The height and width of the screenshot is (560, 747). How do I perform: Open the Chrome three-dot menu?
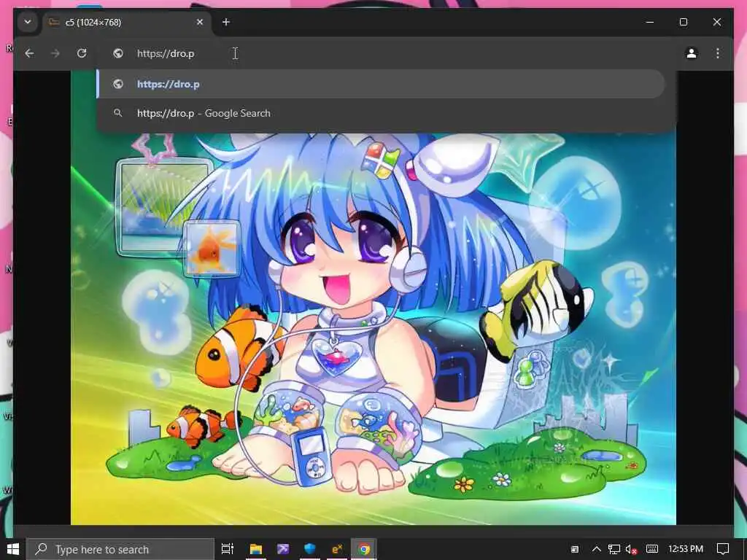click(x=718, y=53)
